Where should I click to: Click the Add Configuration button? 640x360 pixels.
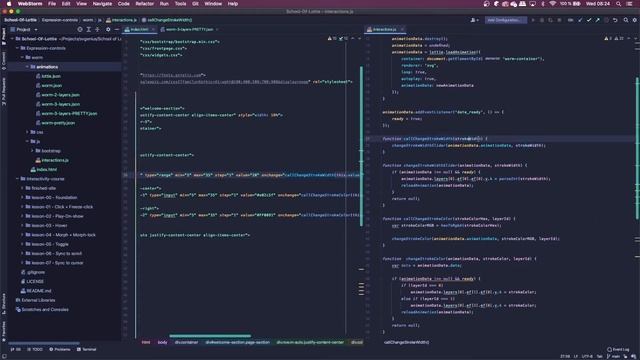tap(505, 20)
